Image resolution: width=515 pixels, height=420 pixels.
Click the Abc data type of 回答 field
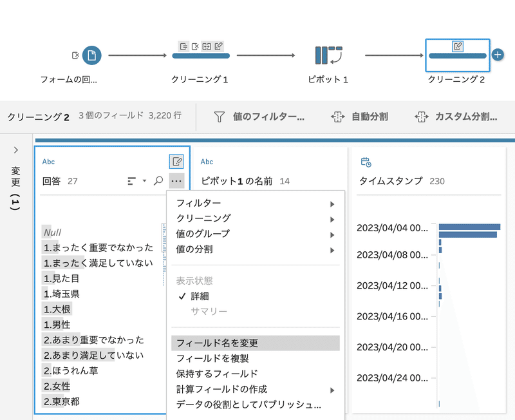pos(48,162)
